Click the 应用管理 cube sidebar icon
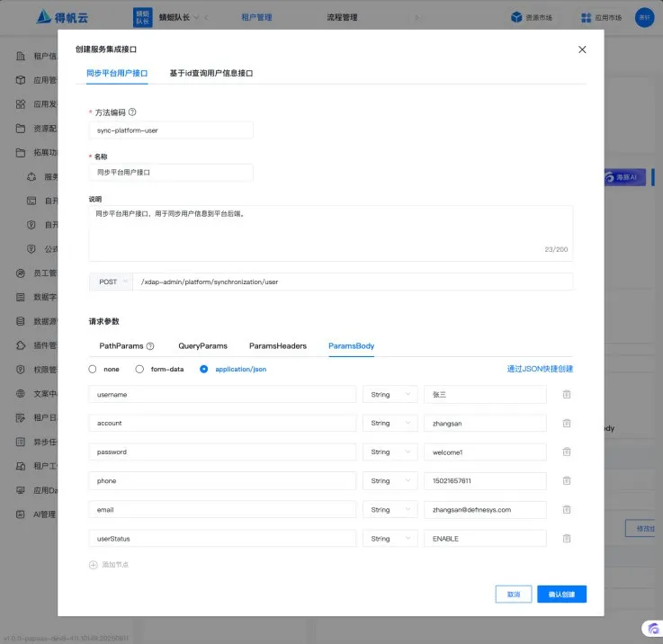Screen dimensions: 663x644 coord(21,80)
